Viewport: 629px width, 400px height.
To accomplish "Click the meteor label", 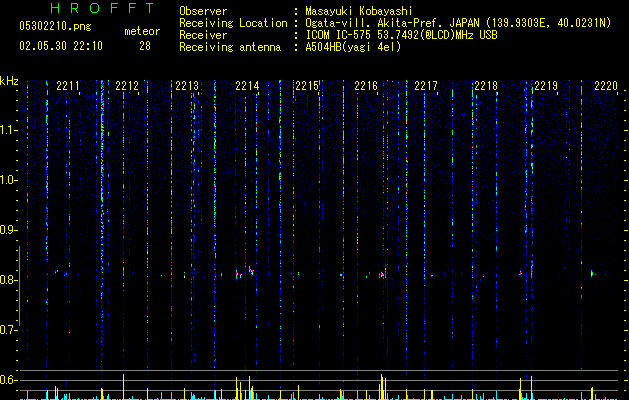I will coord(142,31).
